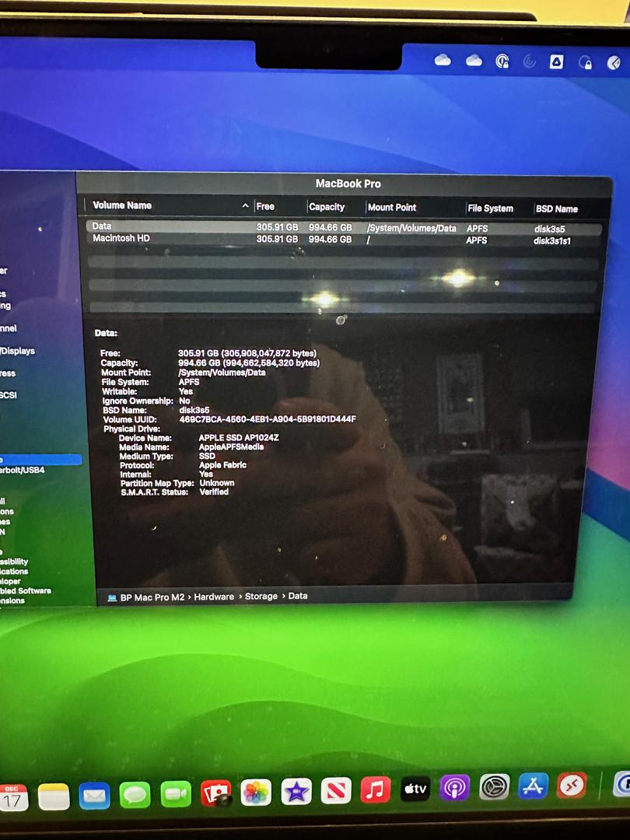
Task: Open Notes app in the Dock
Action: [54, 796]
